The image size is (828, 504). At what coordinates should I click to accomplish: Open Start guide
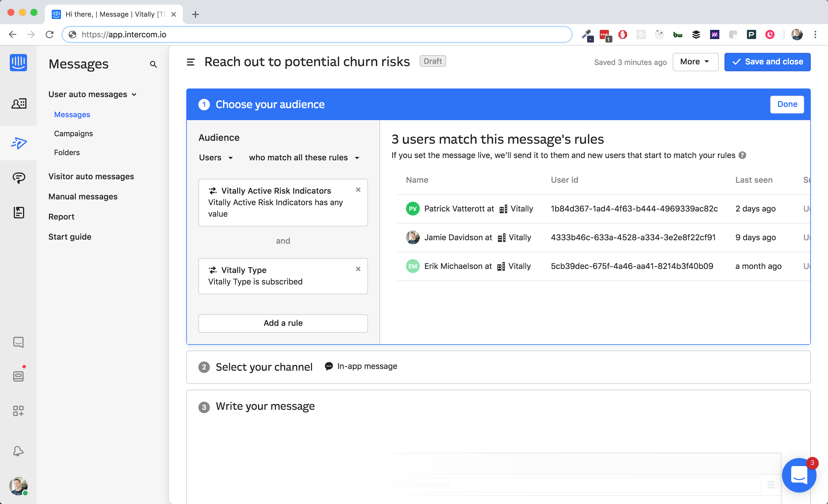click(x=70, y=237)
